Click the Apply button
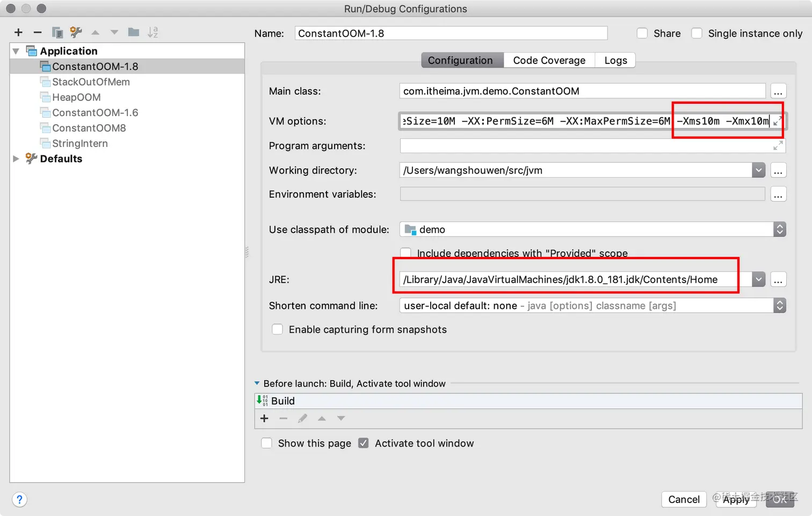The width and height of the screenshot is (812, 516). pyautogui.click(x=736, y=499)
